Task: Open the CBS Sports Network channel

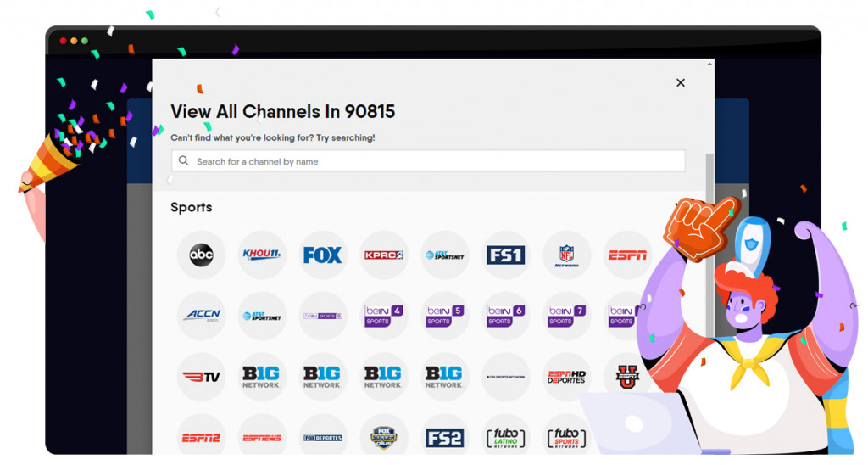Action: click(x=505, y=377)
